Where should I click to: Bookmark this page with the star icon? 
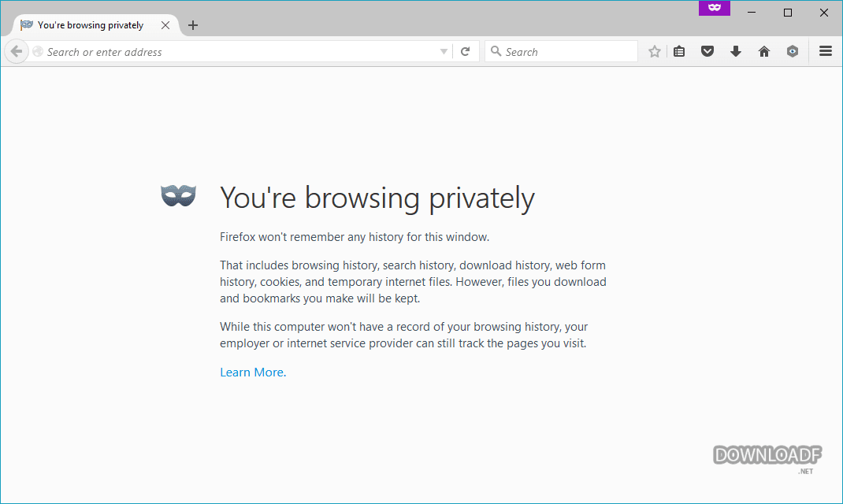pos(654,52)
